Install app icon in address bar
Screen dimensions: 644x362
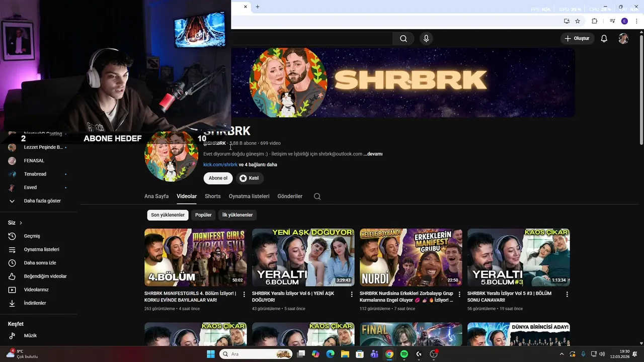[567, 21]
